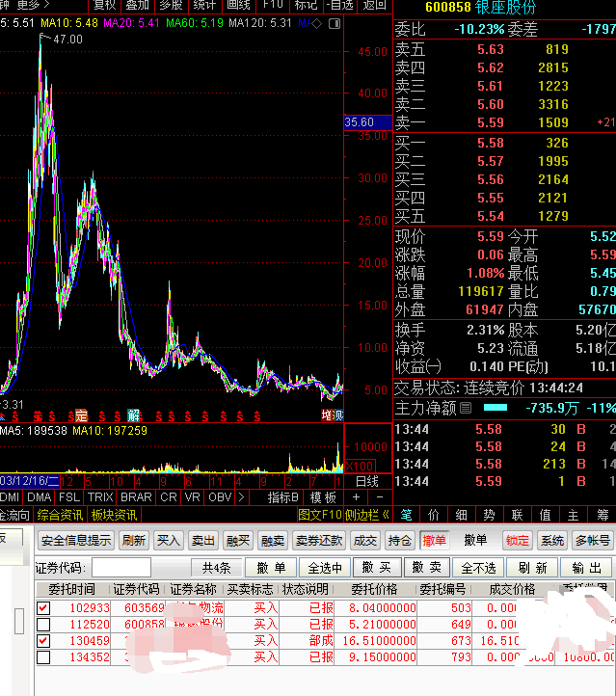
Task: Open 复权 adjustment menu
Action: coord(105,5)
